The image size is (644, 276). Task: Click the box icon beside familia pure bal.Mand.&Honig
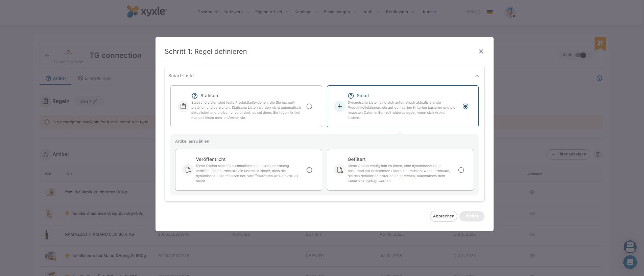(x=68, y=256)
